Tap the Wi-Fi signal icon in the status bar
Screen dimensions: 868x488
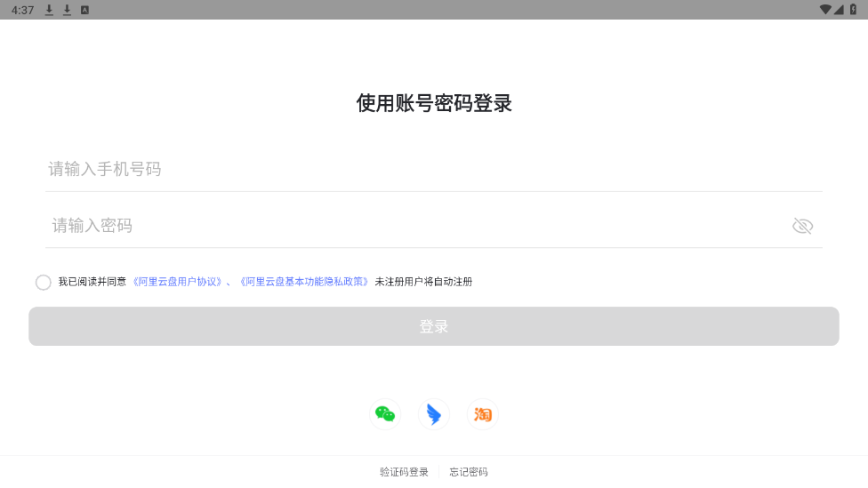coord(825,10)
